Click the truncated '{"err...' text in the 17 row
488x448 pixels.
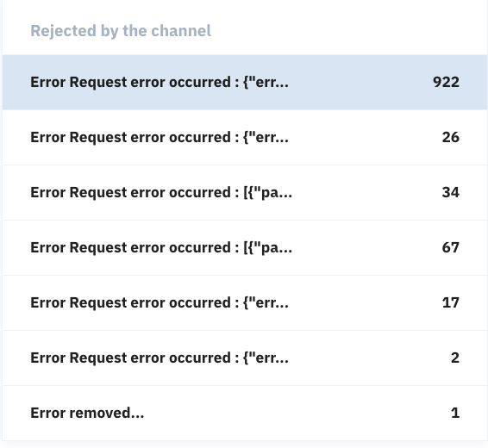pos(266,302)
